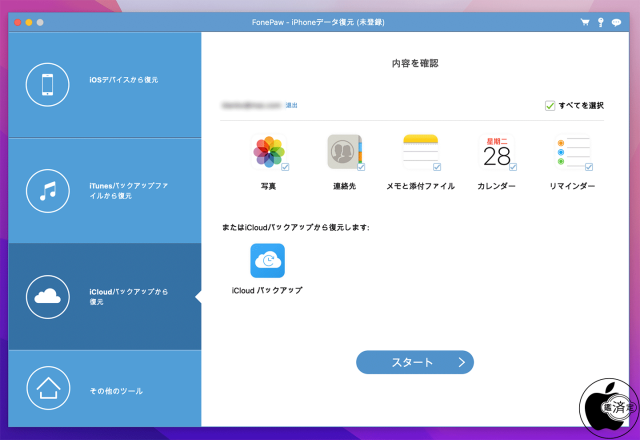
Task: Click the 退出 sign-out link
Action: pyautogui.click(x=291, y=105)
